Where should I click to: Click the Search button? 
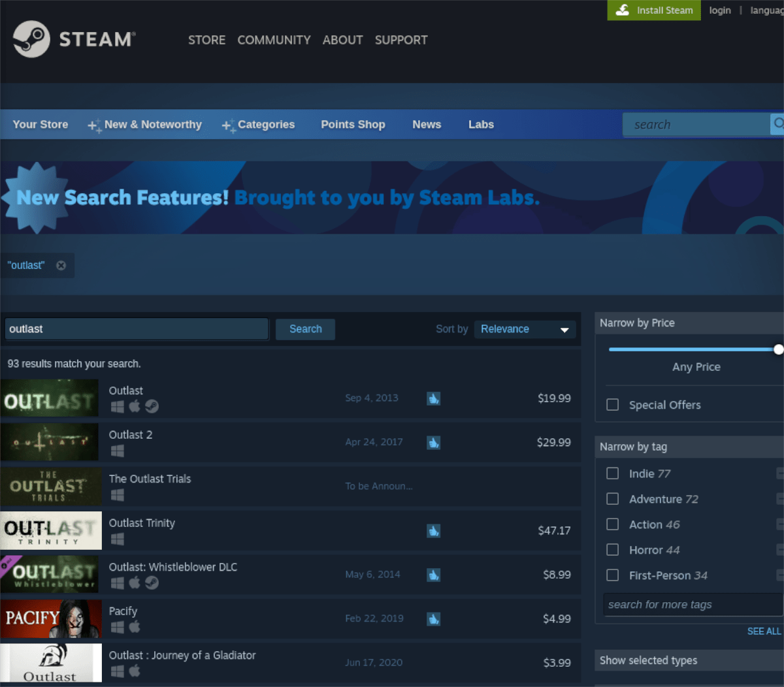point(305,329)
